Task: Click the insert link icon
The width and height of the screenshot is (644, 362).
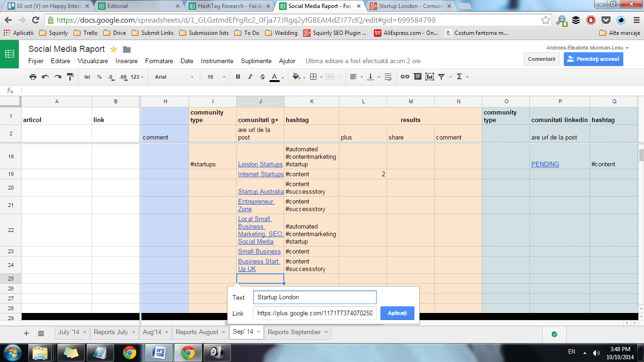Action: pyautogui.click(x=405, y=77)
